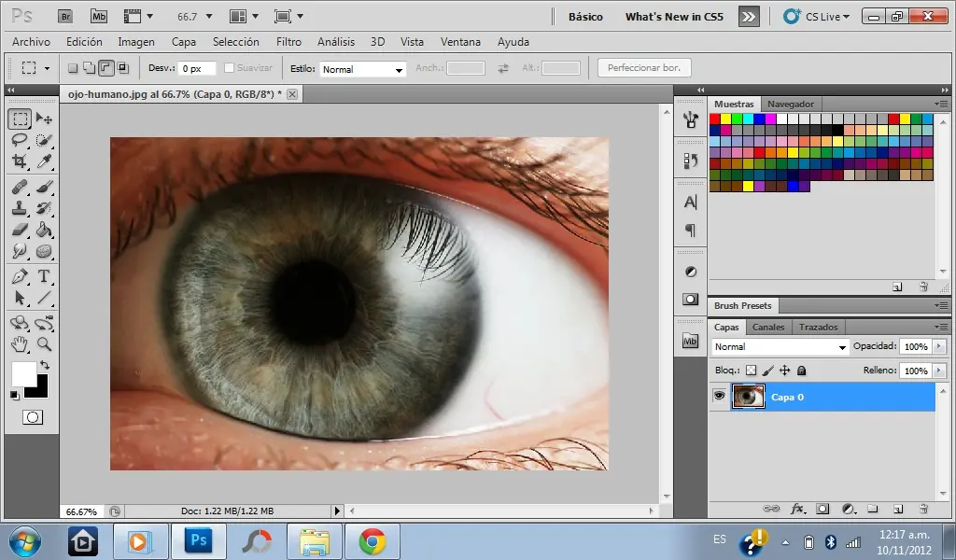This screenshot has width=956, height=560.
Task: Add a layer mask to Capa 0
Action: 822,509
